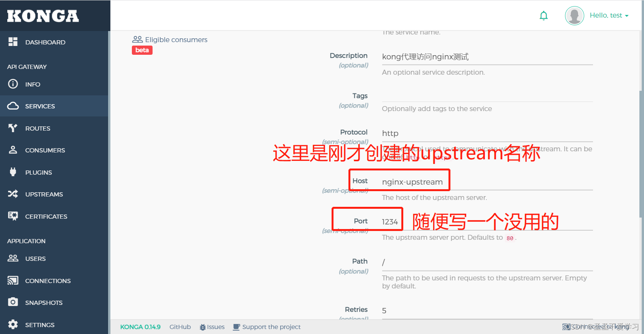Click the KONGA logo
The width and height of the screenshot is (644, 334).
tap(43, 16)
